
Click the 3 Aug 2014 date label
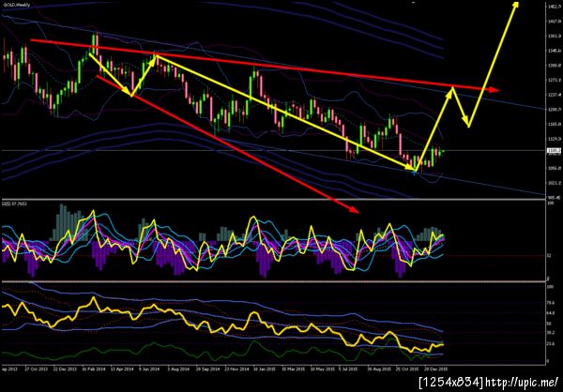tap(178, 369)
